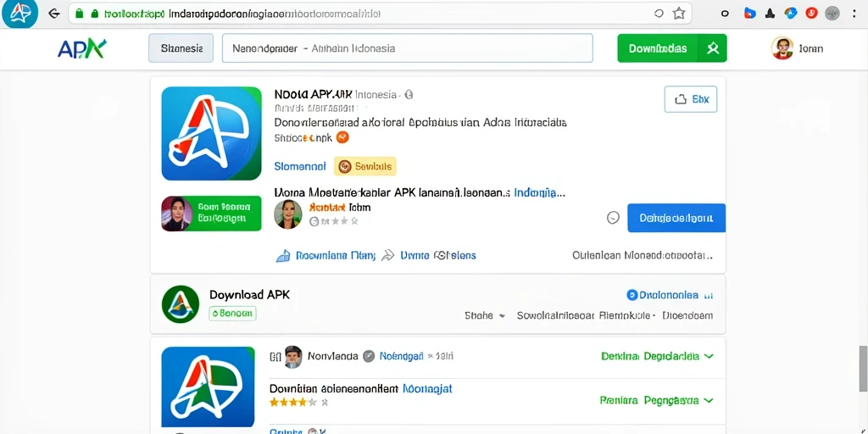
Task: Click the APK site logo
Action: [x=82, y=48]
